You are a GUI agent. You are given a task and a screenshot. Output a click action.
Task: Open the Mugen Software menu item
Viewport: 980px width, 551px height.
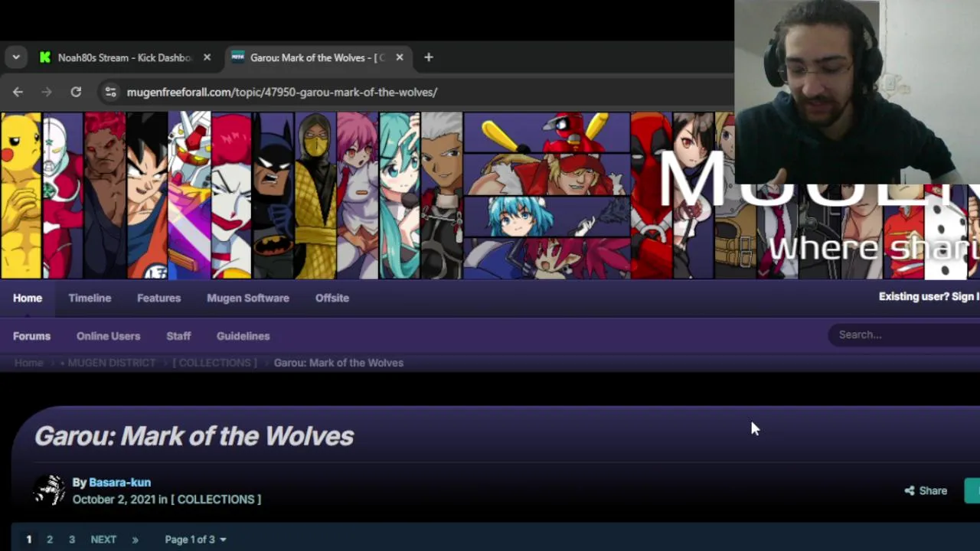point(248,298)
